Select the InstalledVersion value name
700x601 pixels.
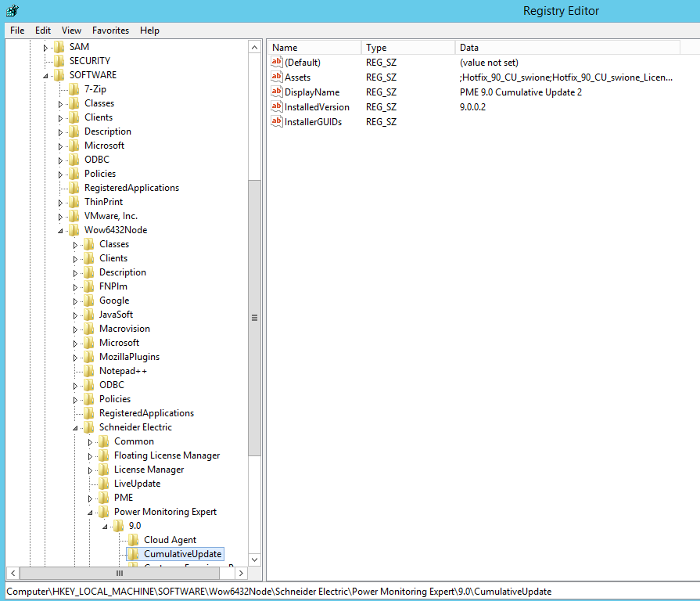pos(317,107)
